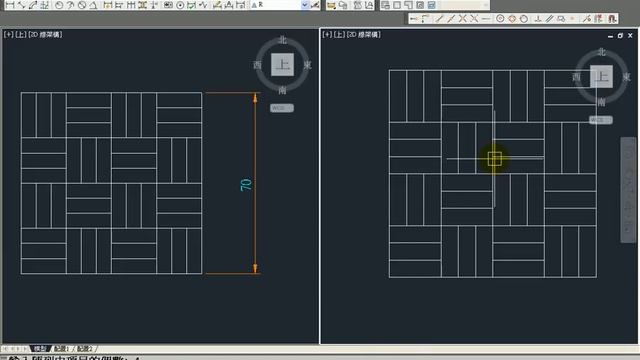Select the Ordinate dimension tool
This screenshot has height=360, width=640.
coord(44,5)
